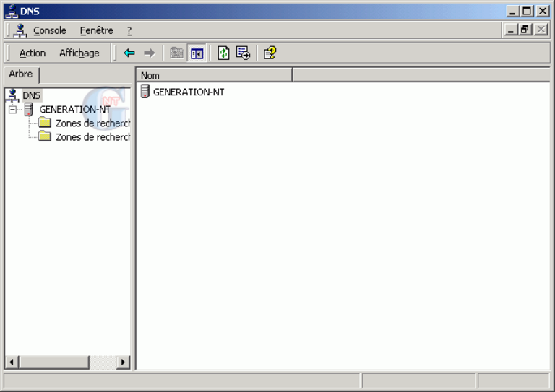Toggle the show/hide console tree icon
This screenshot has height=392, width=555.
coord(197,53)
